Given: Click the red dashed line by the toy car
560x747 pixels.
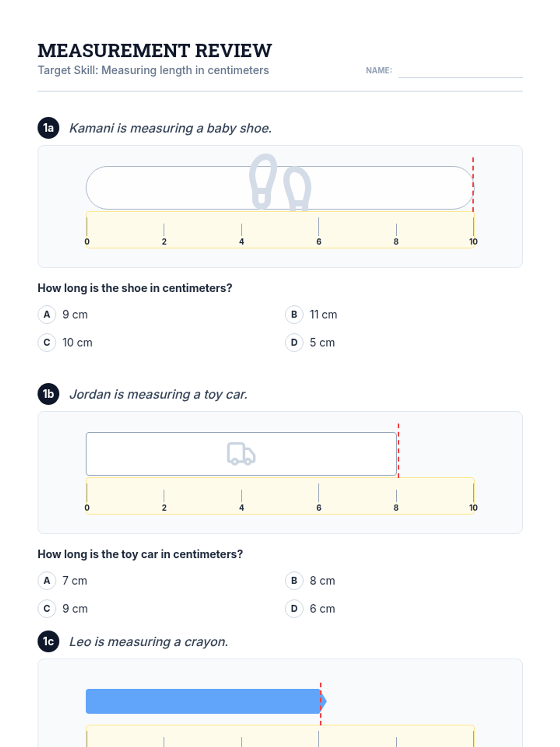Looking at the screenshot, I should coord(398,451).
